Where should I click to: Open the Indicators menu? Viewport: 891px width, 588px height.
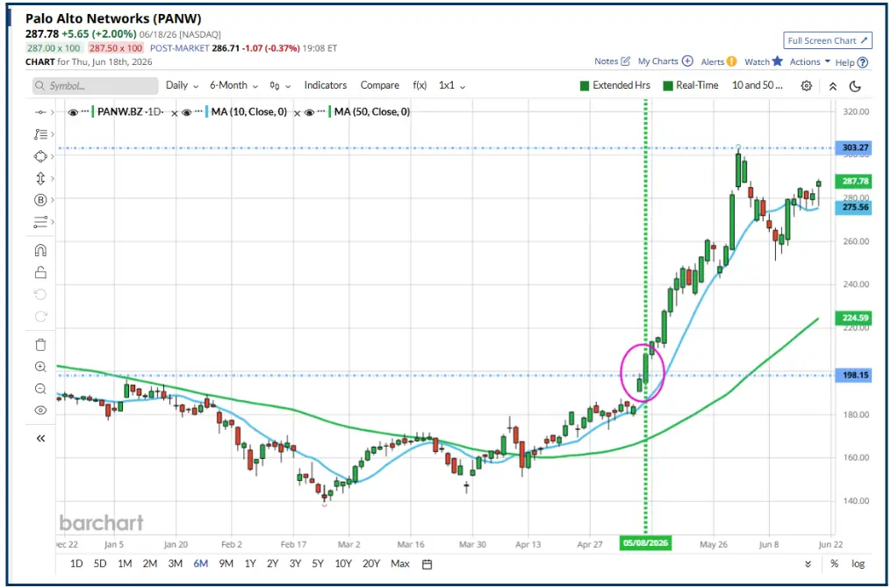click(x=325, y=85)
